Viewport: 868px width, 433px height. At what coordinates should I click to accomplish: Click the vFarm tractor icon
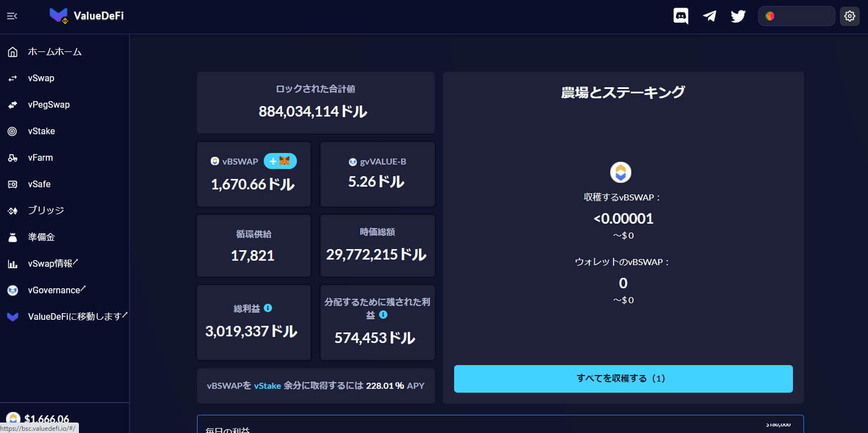tap(13, 158)
